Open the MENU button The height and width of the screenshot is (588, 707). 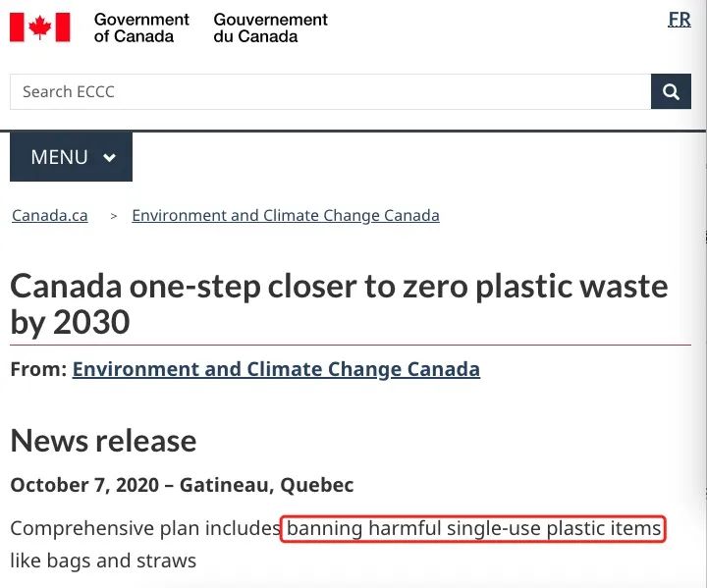click(72, 157)
